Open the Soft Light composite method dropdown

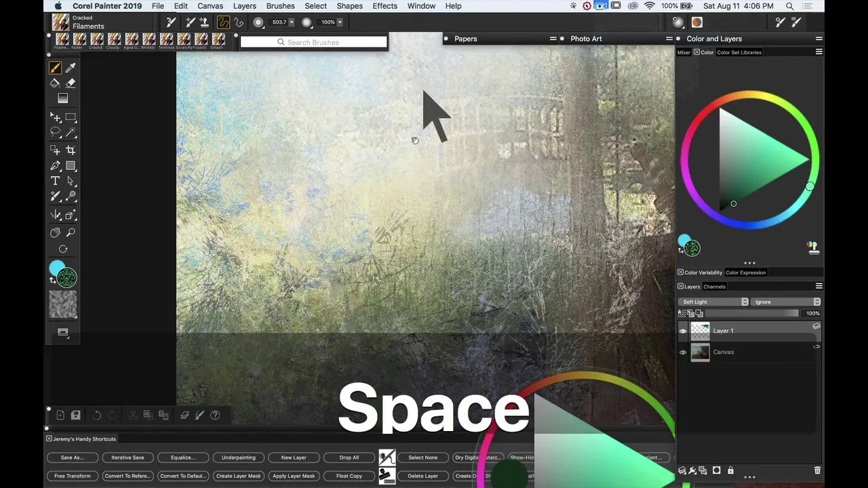point(714,302)
